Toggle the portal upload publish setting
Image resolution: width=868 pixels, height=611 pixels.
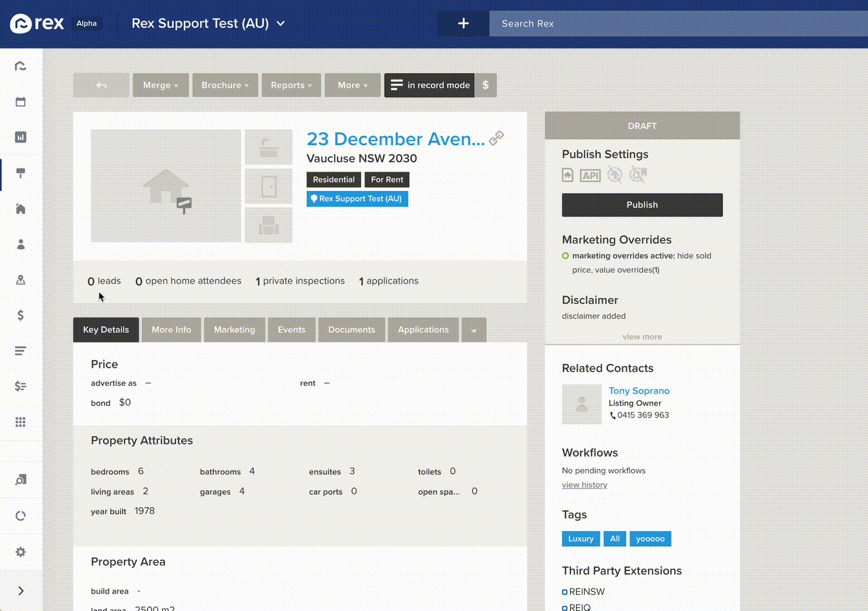567,175
